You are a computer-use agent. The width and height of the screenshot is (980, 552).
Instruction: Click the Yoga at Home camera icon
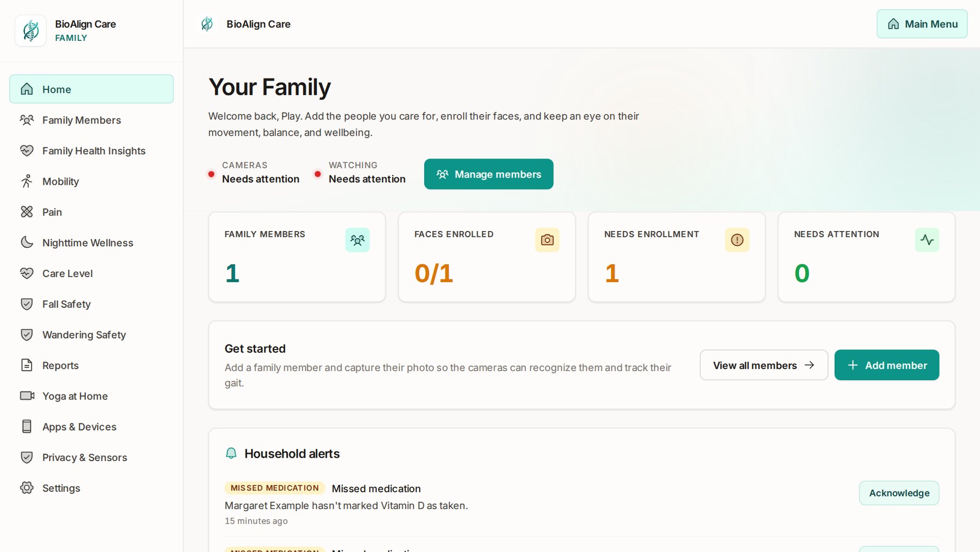coord(27,396)
